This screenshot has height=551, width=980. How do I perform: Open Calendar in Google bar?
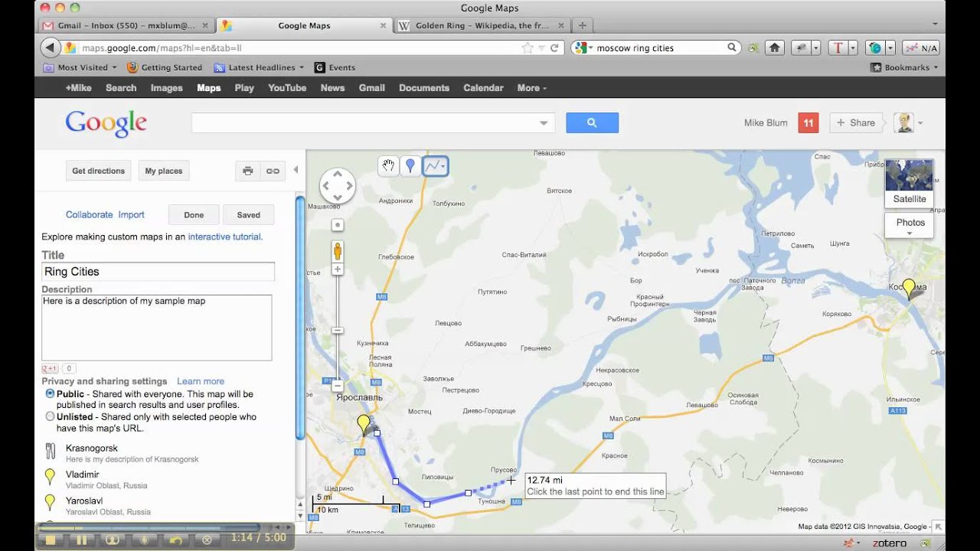(483, 88)
